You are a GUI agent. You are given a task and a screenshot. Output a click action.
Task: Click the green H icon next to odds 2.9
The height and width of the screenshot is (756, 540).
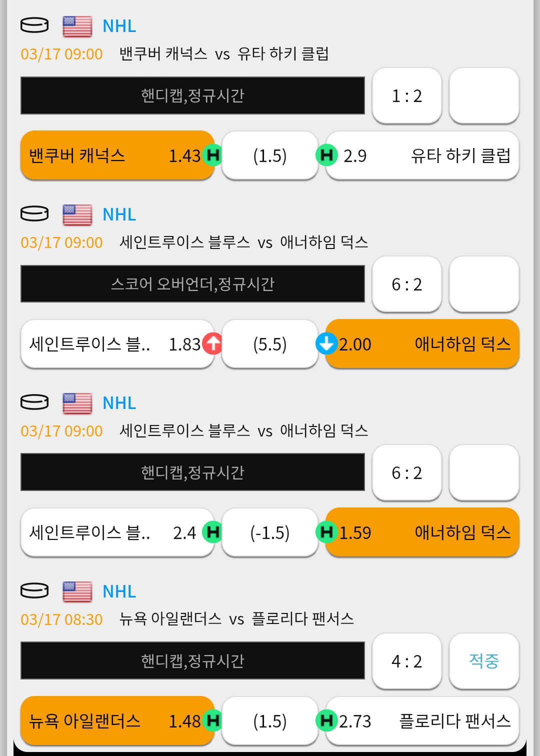point(326,155)
